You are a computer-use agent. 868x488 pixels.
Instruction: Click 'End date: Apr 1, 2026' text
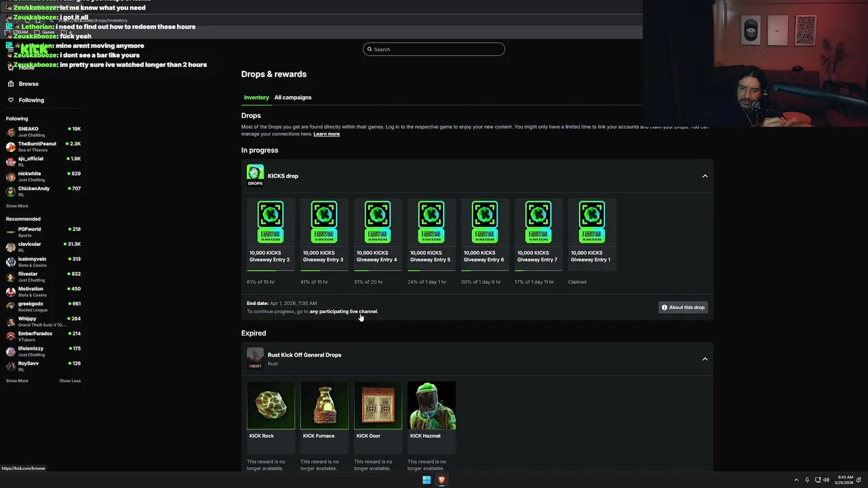click(x=281, y=303)
